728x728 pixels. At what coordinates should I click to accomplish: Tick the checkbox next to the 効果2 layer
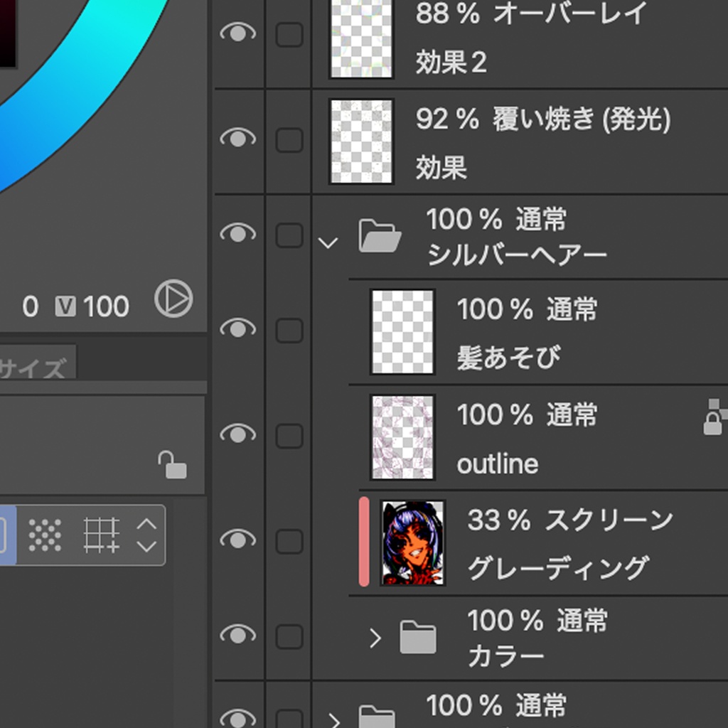pyautogui.click(x=289, y=34)
